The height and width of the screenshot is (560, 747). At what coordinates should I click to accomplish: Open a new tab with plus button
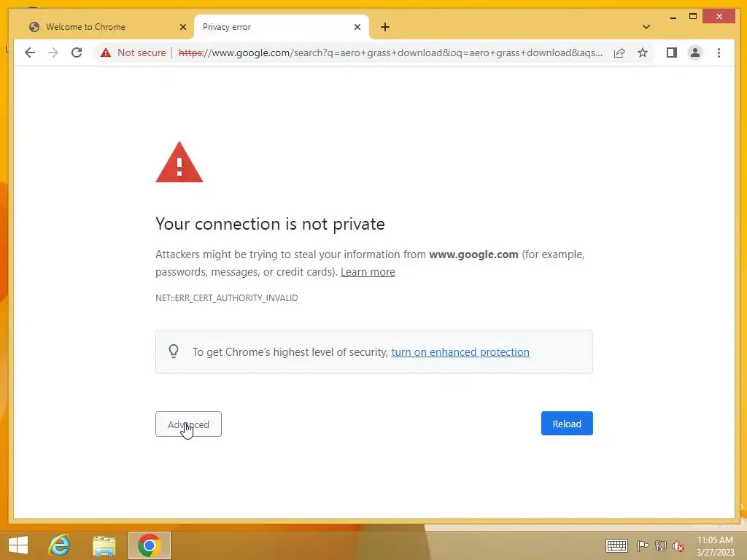click(385, 27)
